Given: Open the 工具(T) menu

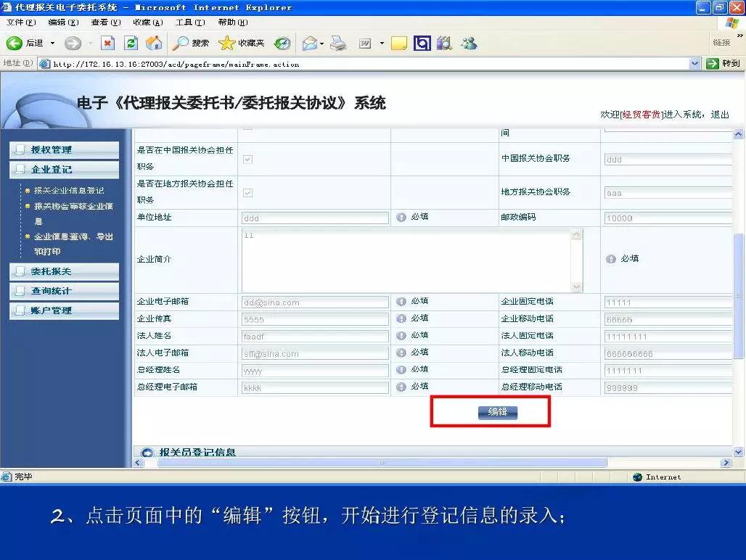Looking at the screenshot, I should [190, 22].
